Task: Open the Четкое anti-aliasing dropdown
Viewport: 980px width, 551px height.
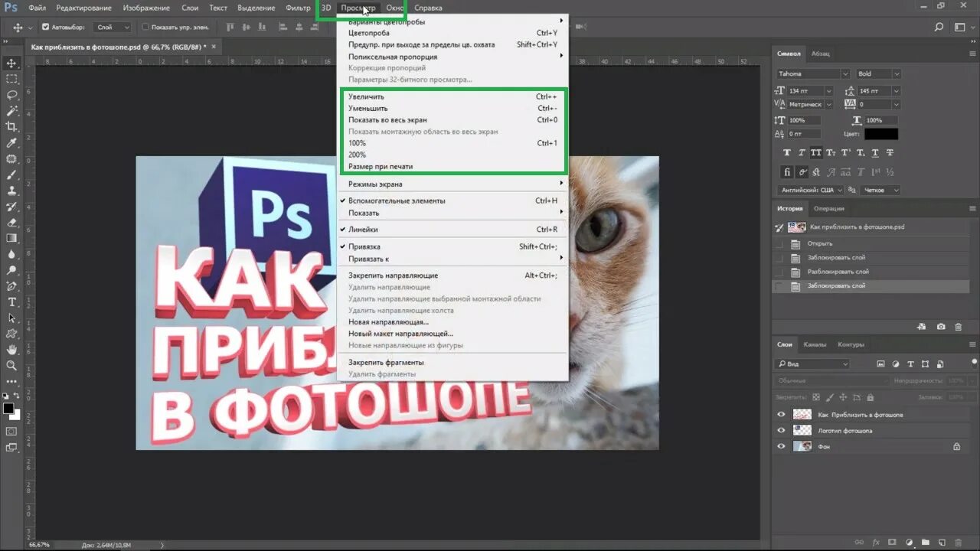Action: (880, 190)
